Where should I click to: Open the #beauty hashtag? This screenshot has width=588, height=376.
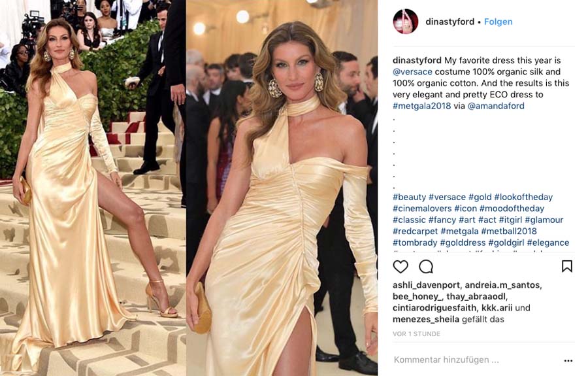pos(410,197)
